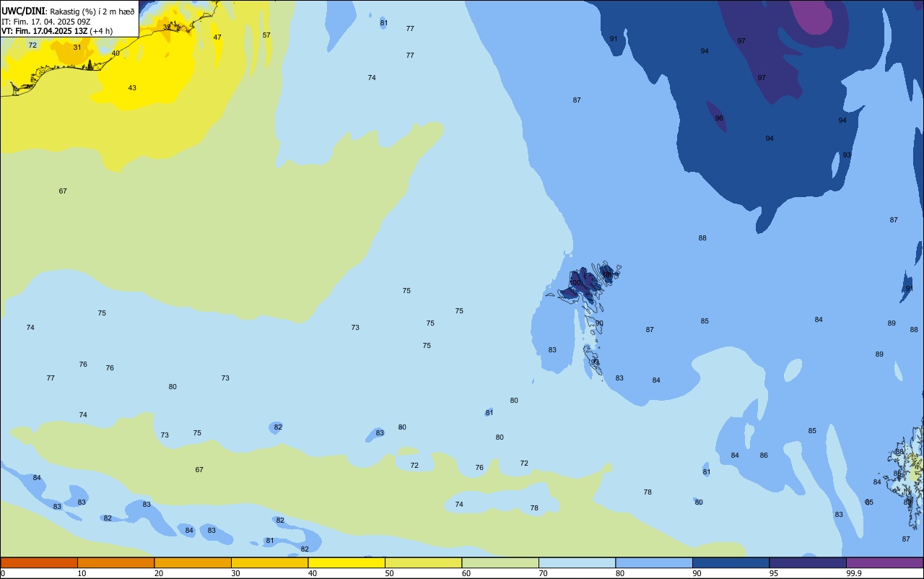Image resolution: width=924 pixels, height=579 pixels.
Task: Click the 50–60 pale yellow legend swatch
Action: tap(423, 562)
